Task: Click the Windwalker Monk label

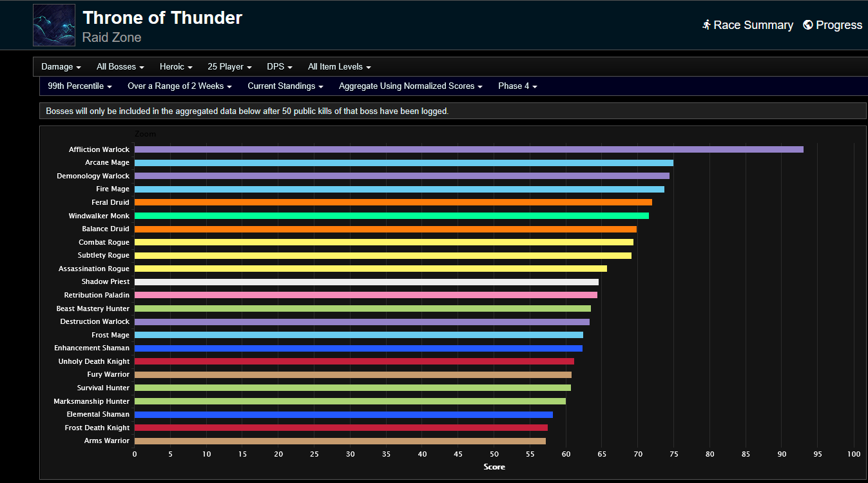Action: 99,216
